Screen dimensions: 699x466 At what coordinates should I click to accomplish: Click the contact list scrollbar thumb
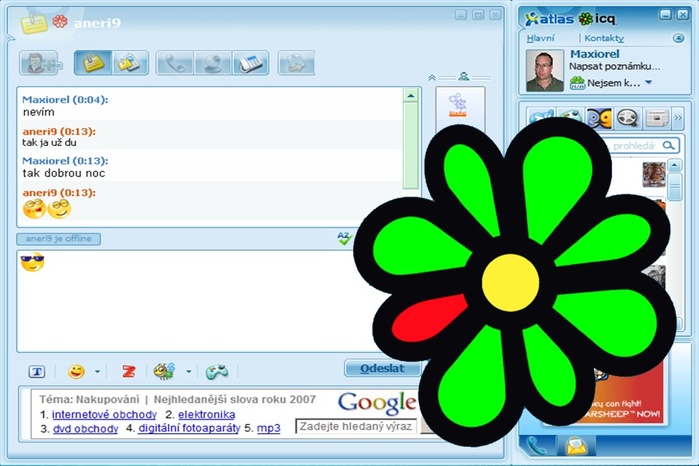click(675, 187)
